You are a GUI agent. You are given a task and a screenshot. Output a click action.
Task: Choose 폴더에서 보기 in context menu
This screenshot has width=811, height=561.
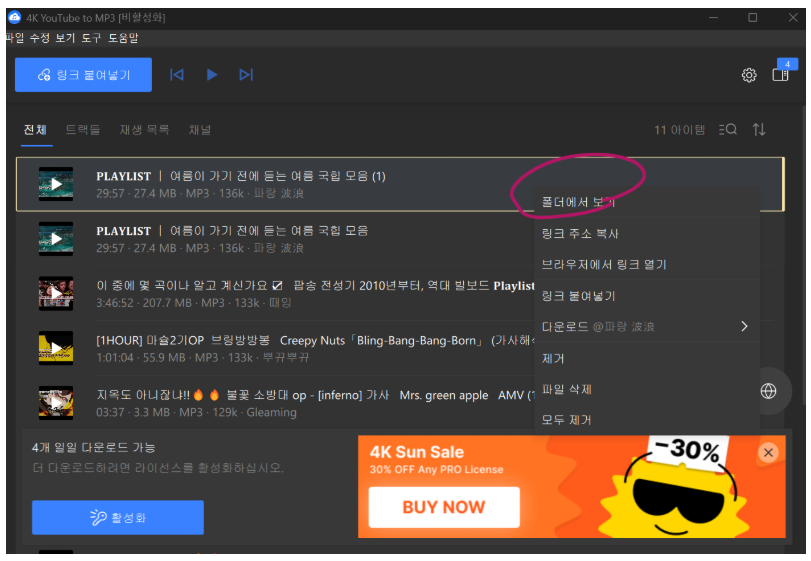click(647, 202)
